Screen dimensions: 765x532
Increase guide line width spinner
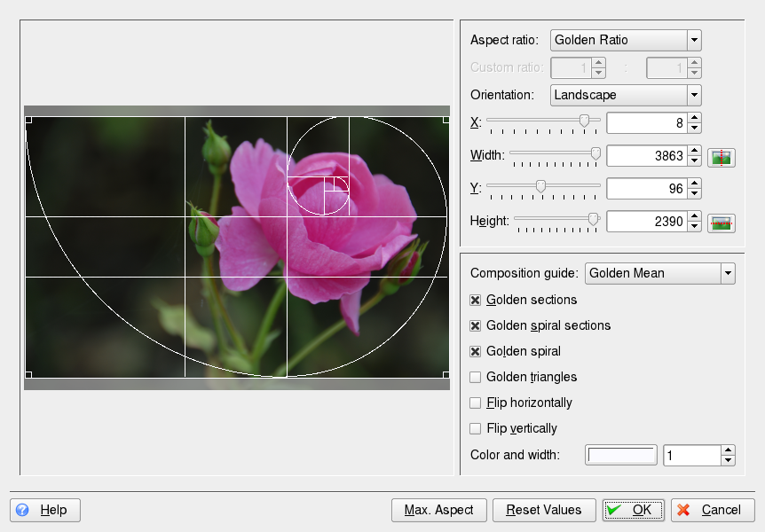[728, 450]
